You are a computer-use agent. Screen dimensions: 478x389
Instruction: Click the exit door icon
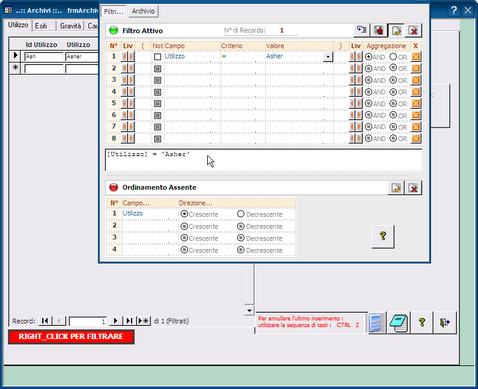(x=445, y=322)
